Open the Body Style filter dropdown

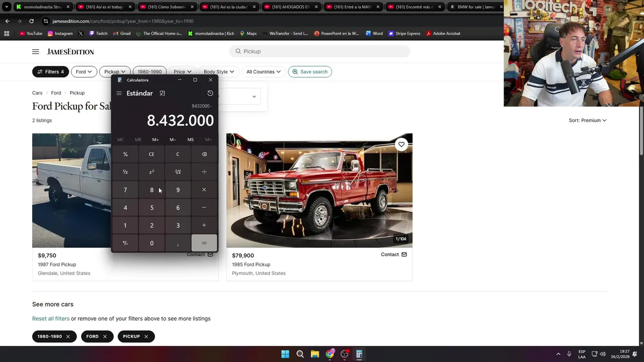[219, 72]
